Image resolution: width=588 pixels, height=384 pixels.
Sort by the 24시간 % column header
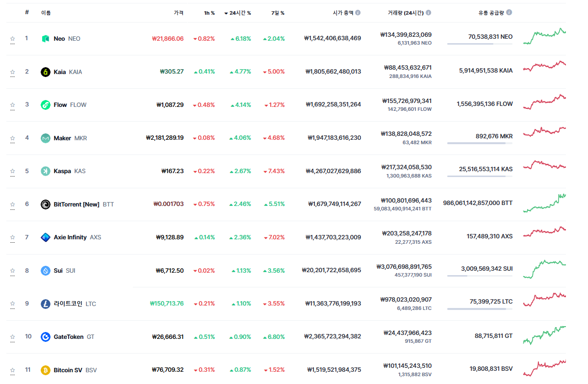tap(238, 13)
